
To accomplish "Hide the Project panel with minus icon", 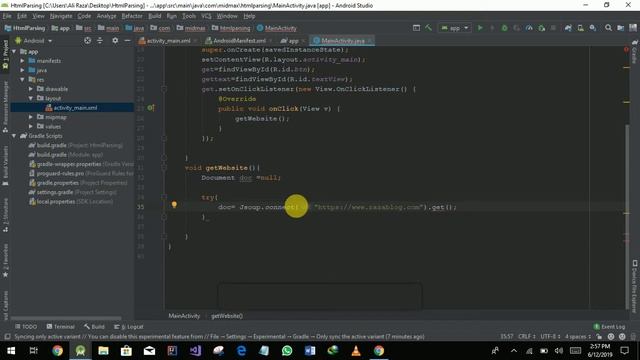I will (x=127, y=40).
